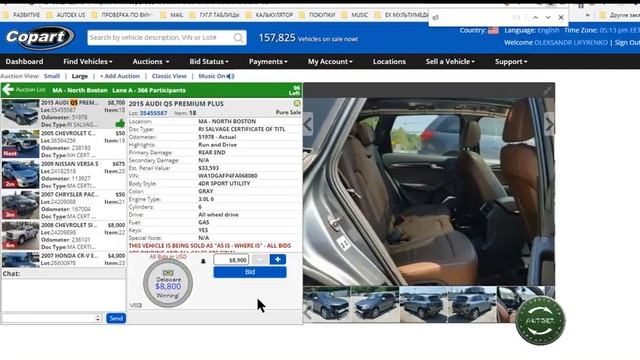Click the OLEKSANDR LIFYRENKO account name

click(x=571, y=42)
